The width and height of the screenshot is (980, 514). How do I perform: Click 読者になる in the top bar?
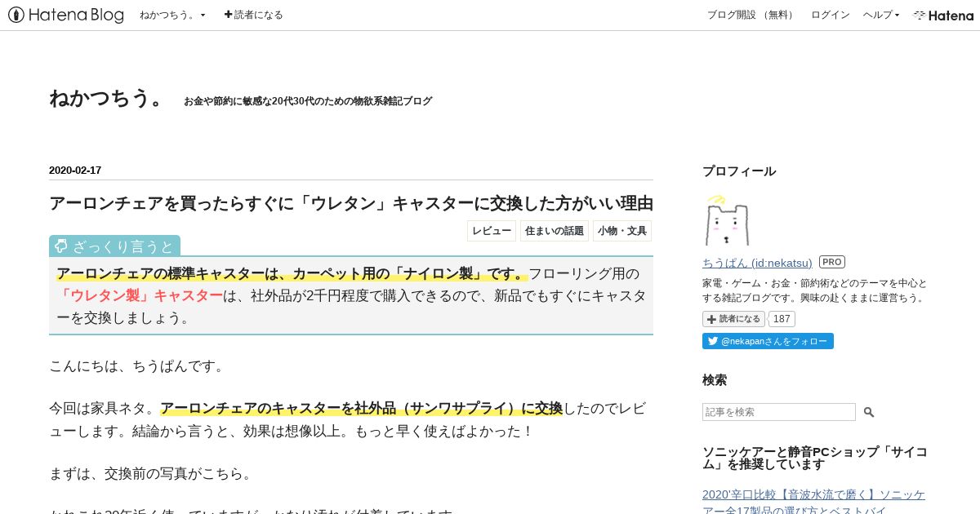[254, 15]
